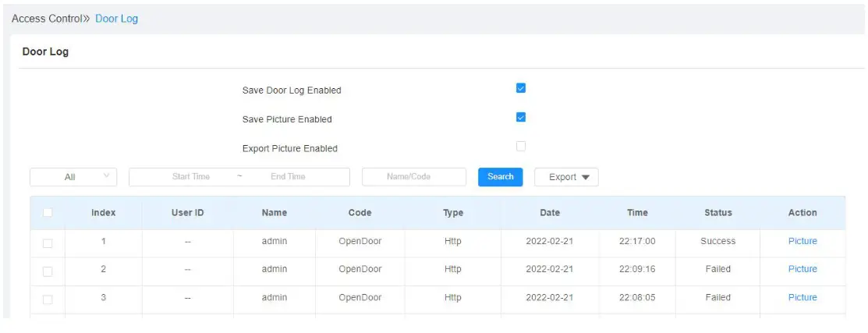Click the Date column header

tap(549, 212)
